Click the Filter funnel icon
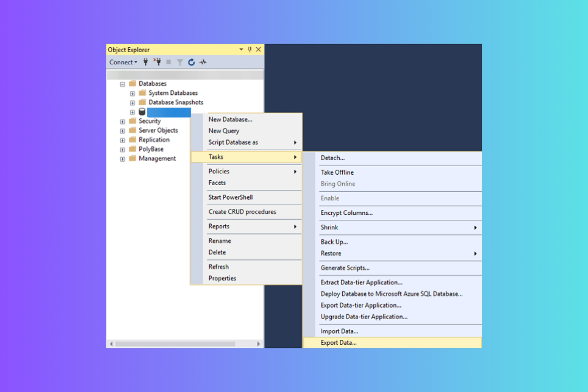The height and width of the screenshot is (392, 588). pyautogui.click(x=180, y=62)
